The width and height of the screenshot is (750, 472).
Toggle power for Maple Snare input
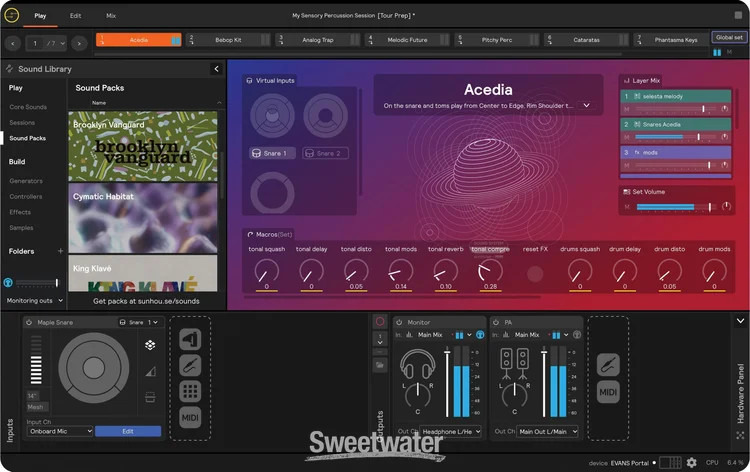pyautogui.click(x=28, y=322)
